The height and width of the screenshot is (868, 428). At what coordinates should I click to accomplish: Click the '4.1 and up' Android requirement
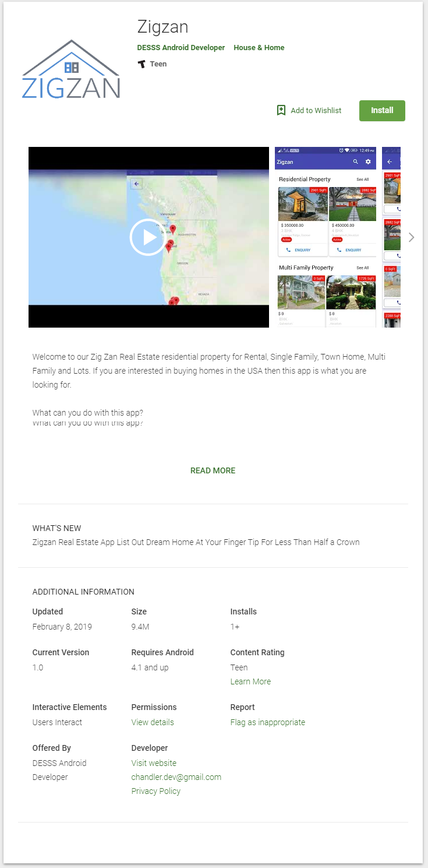pyautogui.click(x=150, y=667)
